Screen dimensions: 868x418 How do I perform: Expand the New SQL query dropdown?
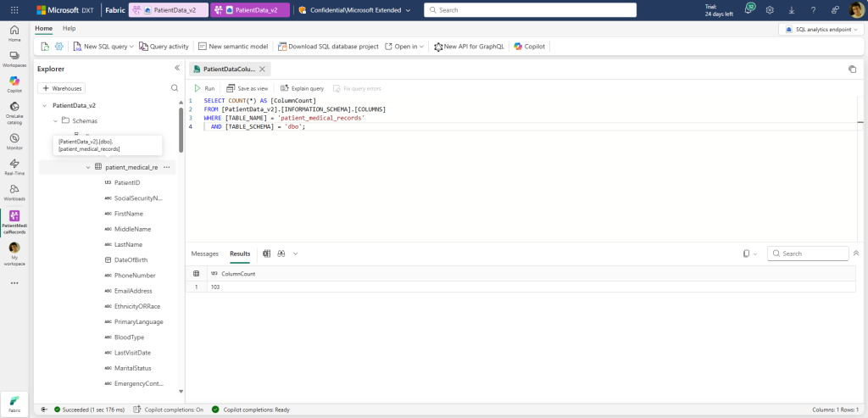131,47
